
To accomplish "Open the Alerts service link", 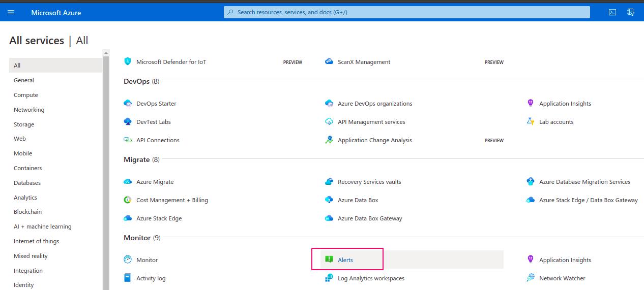I will [345, 260].
